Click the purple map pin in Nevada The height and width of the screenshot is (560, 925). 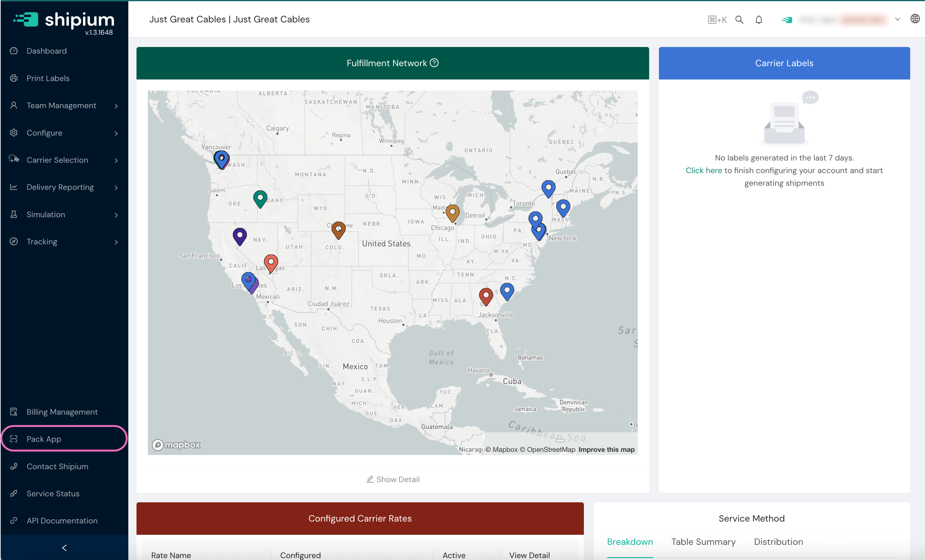tap(240, 235)
